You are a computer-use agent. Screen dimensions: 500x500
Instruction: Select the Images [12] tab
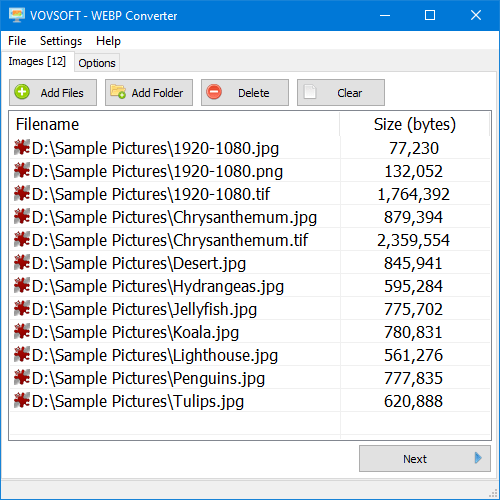tap(37, 61)
